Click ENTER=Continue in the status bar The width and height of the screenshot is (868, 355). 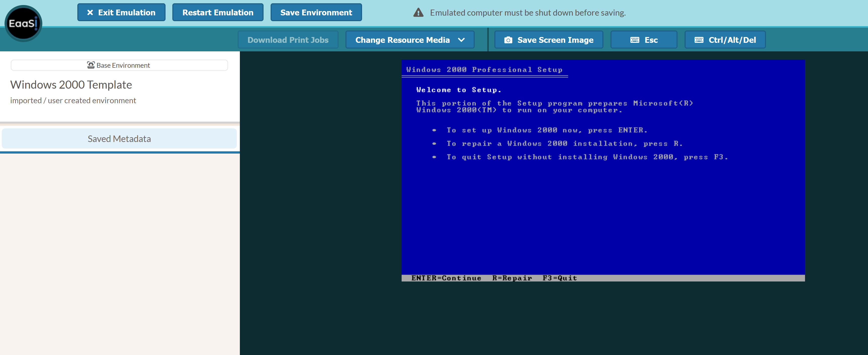[446, 278]
